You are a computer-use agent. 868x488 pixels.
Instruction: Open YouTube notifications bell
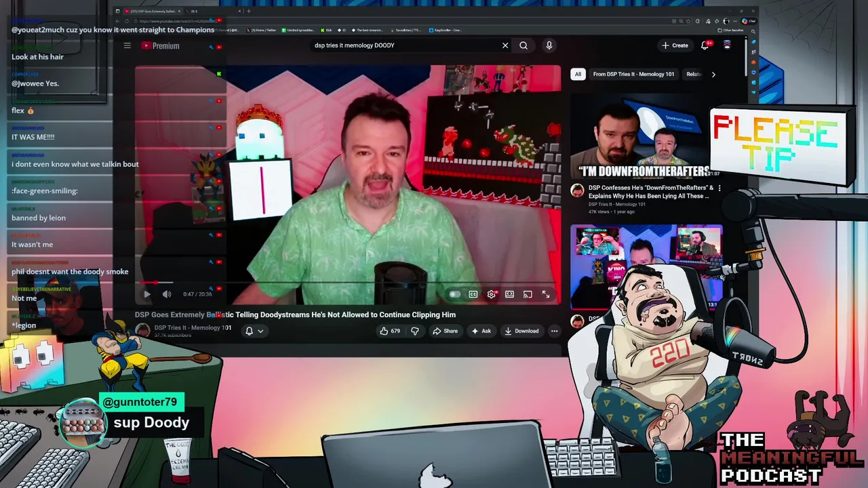coord(706,45)
